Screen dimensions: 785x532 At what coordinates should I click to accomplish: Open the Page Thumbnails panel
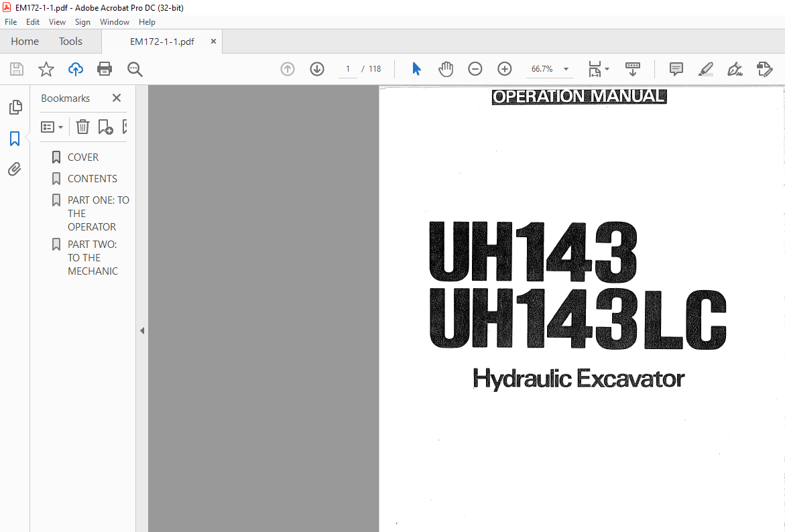pos(15,107)
